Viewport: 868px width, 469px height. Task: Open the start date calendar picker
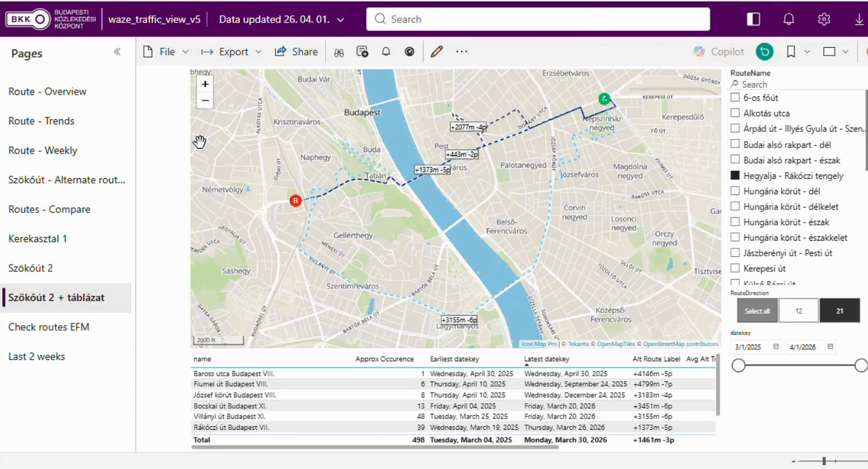point(776,346)
